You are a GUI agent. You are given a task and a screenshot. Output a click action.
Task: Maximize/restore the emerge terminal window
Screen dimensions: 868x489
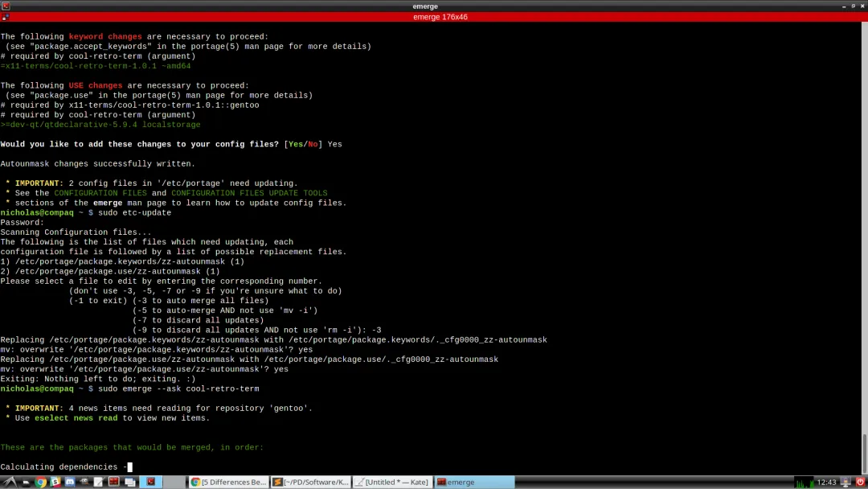click(853, 6)
